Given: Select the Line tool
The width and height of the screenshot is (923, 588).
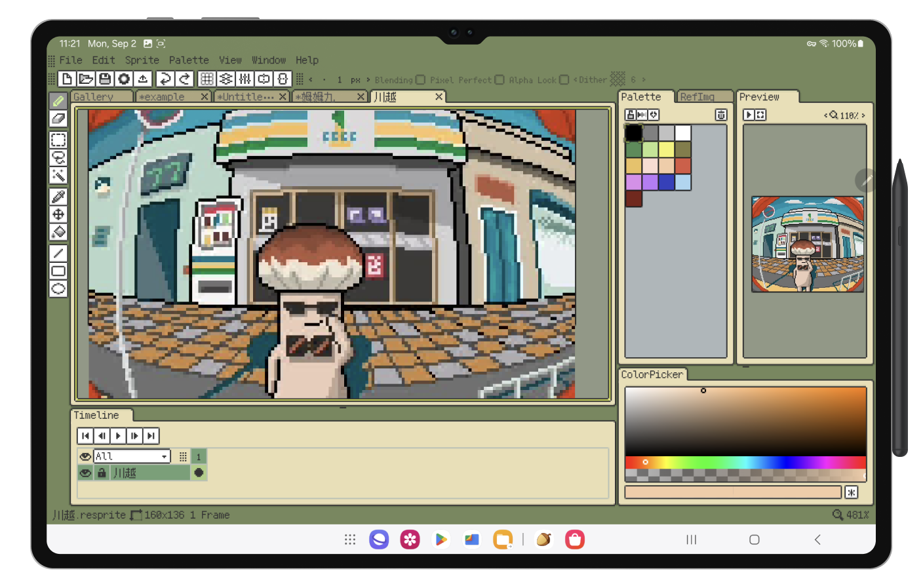Looking at the screenshot, I should [x=58, y=253].
